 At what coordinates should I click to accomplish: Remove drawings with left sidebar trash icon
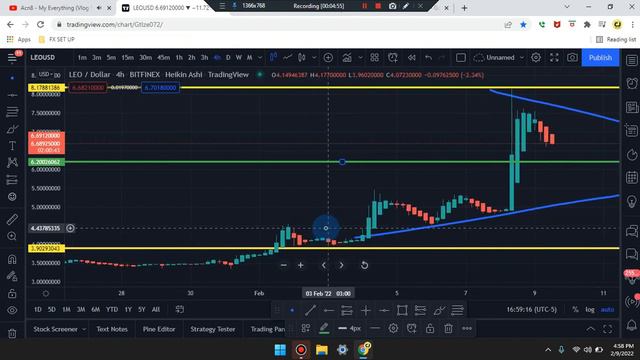pos(12,333)
